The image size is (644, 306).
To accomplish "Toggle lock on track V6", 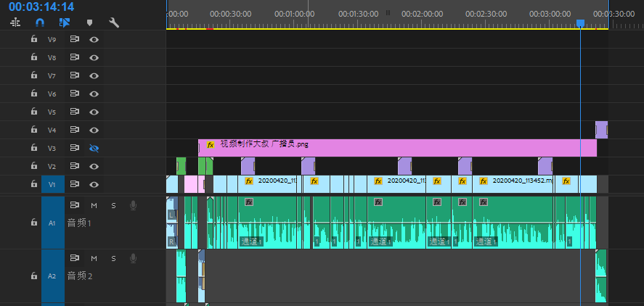I will tap(34, 93).
